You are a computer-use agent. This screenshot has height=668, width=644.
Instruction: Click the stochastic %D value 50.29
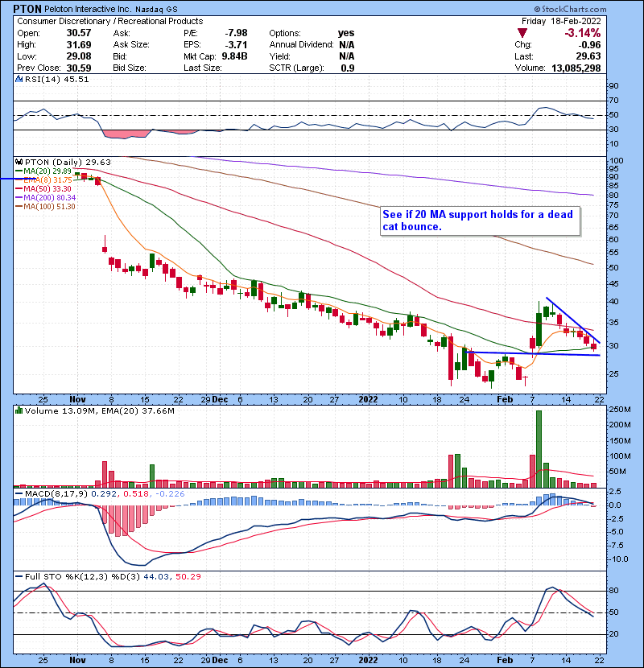point(188,576)
